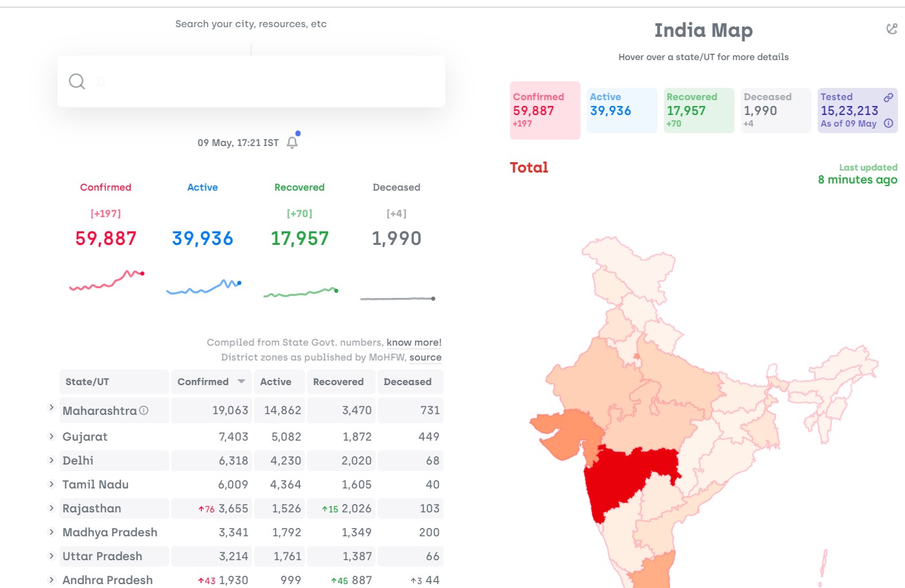Image resolution: width=905 pixels, height=588 pixels.
Task: Select the Confirmed map statistic card
Action: click(x=545, y=110)
